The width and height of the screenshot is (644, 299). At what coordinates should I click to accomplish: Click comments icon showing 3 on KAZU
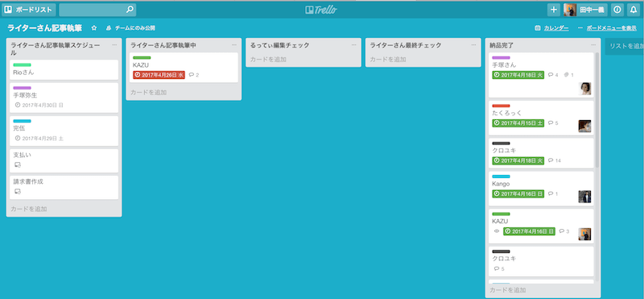click(x=564, y=231)
